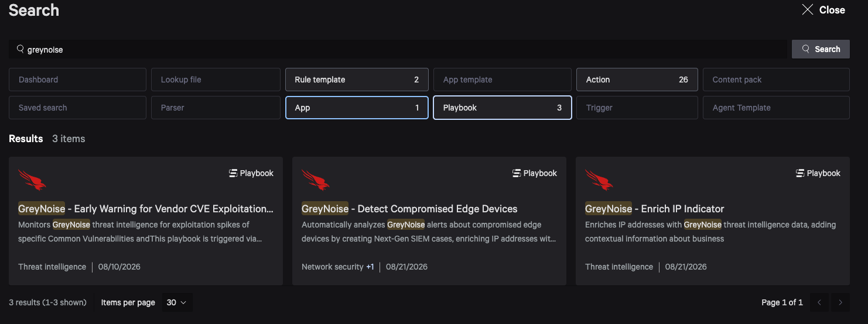Click the Enrich IP card description text

(x=710, y=232)
